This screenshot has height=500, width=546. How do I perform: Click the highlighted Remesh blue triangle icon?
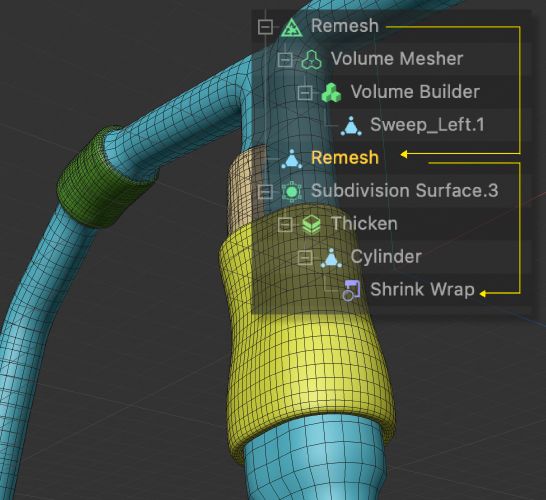tap(291, 159)
